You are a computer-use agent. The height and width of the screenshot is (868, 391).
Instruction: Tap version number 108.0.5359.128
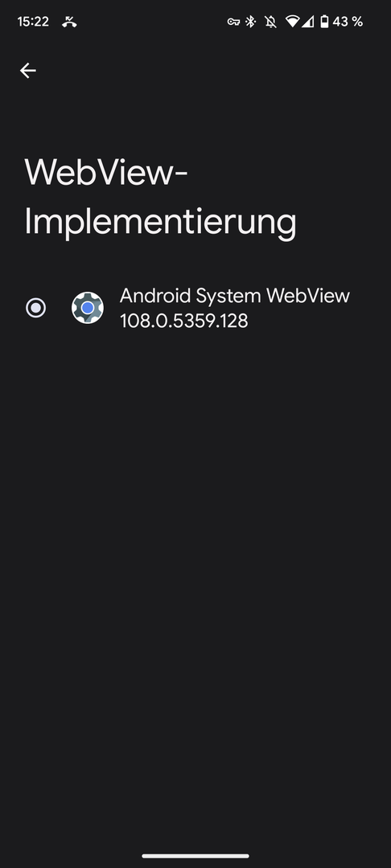[x=184, y=321]
